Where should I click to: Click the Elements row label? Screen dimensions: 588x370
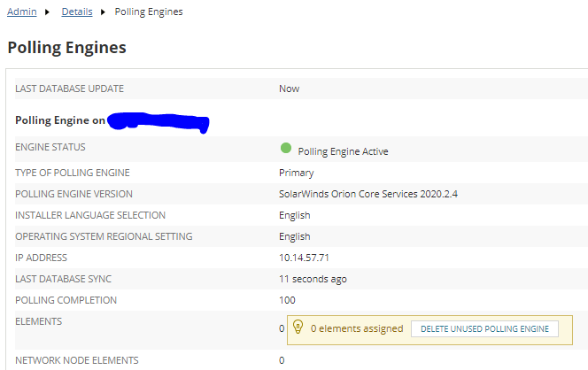click(39, 321)
